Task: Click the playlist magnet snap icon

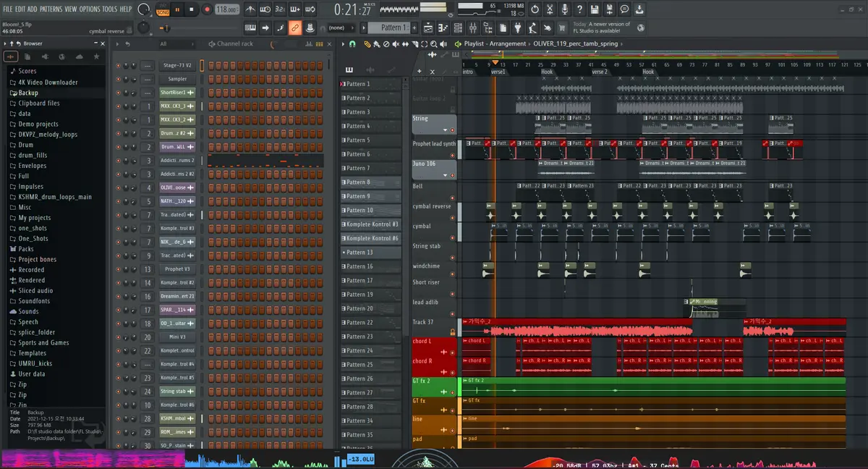Action: point(352,44)
